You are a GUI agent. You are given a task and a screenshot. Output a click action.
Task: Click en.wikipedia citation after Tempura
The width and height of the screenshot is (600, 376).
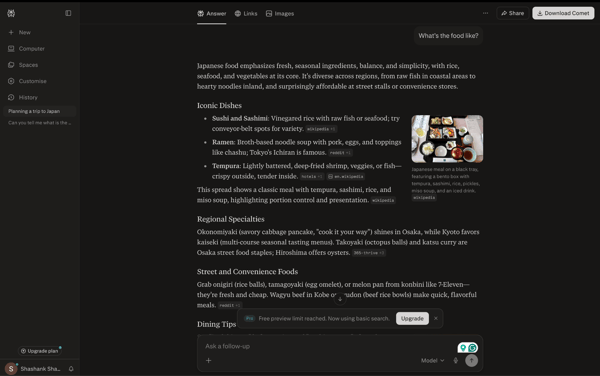tap(346, 177)
